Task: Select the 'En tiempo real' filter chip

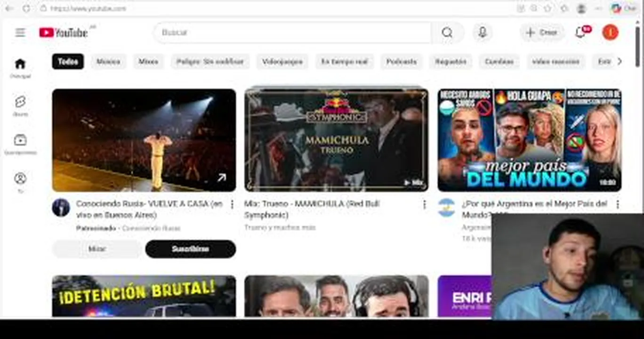Action: coord(345,62)
